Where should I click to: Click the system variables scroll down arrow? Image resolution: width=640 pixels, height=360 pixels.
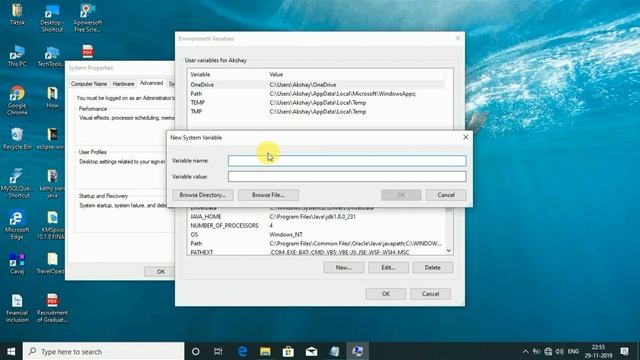pos(449,251)
